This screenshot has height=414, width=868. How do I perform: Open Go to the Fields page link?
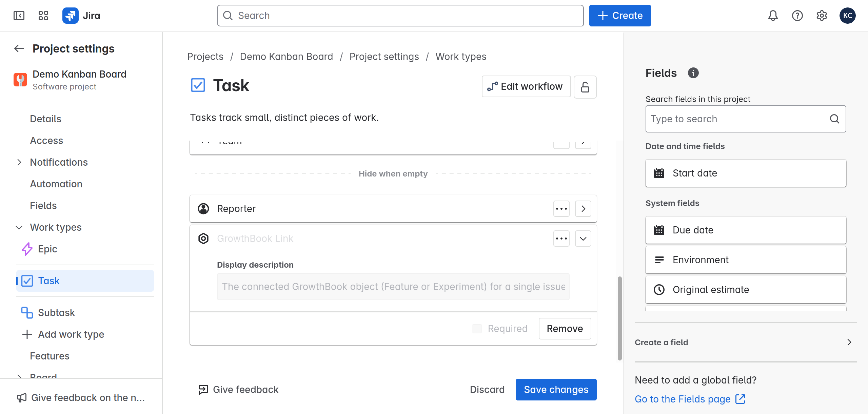690,399
